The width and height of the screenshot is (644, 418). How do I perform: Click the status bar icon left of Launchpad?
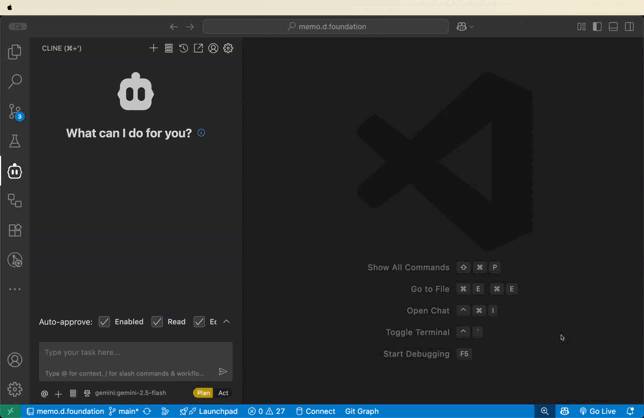[x=165, y=411]
